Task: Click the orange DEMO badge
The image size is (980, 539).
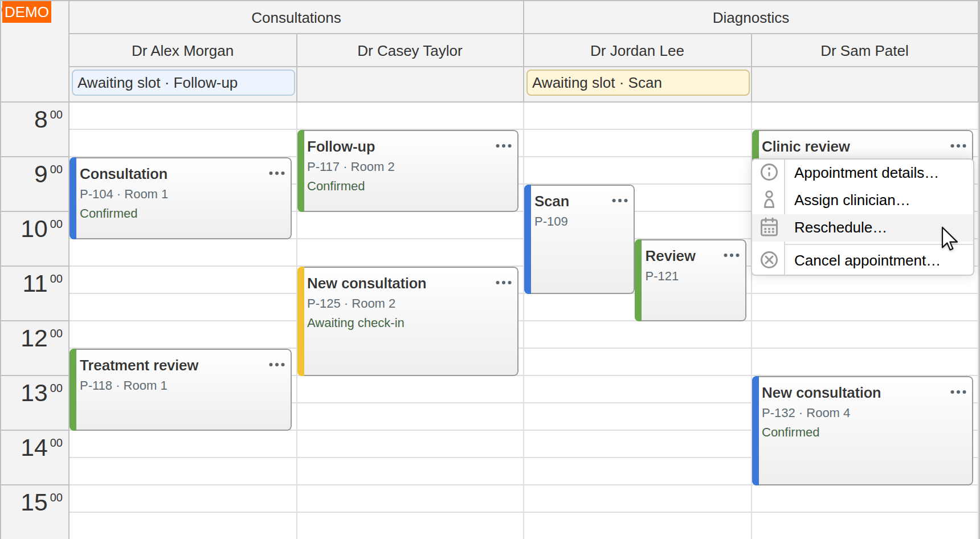Action: click(x=27, y=12)
